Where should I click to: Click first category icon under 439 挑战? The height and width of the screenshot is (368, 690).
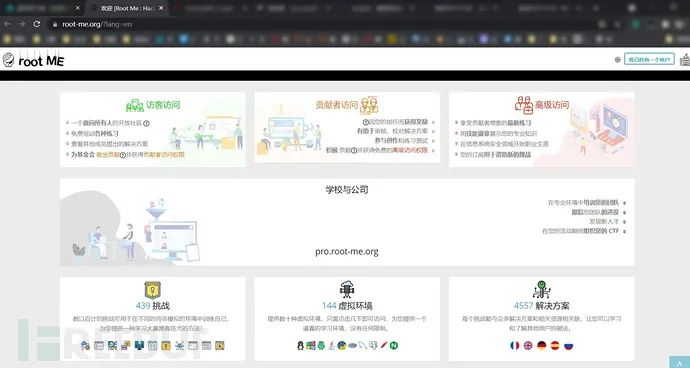coord(85,346)
